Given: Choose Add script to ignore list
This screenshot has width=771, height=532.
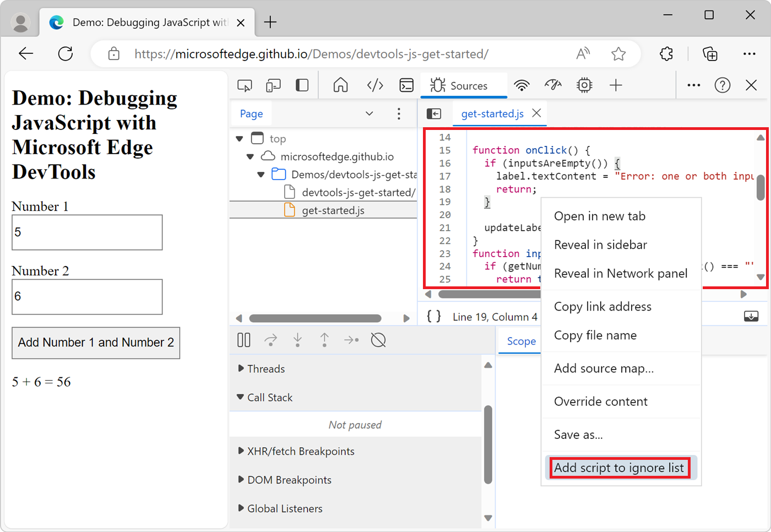Looking at the screenshot, I should click(619, 468).
